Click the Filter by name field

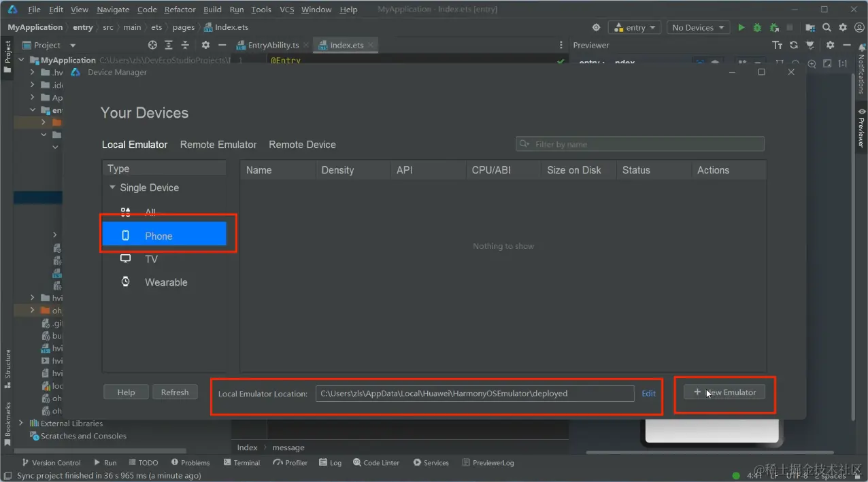(x=640, y=144)
